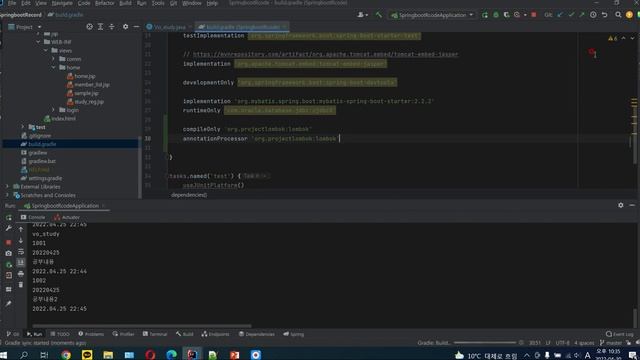Open the TODO tool window tab
640x360 pixels.
60,334
